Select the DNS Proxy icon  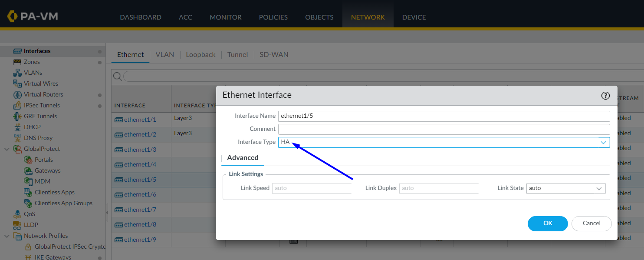[x=18, y=138]
